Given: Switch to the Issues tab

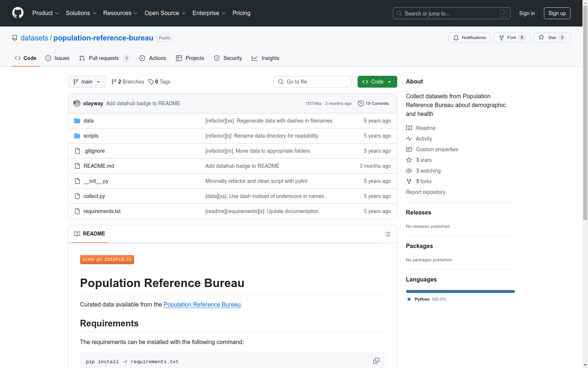Looking at the screenshot, I should tap(57, 58).
